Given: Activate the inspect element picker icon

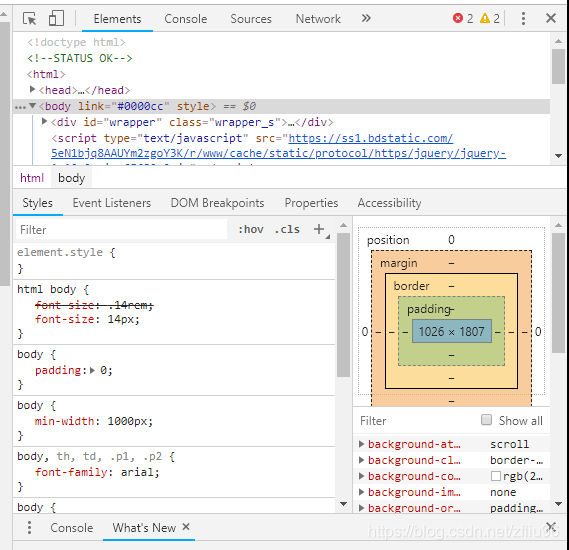Looking at the screenshot, I should 29,18.
